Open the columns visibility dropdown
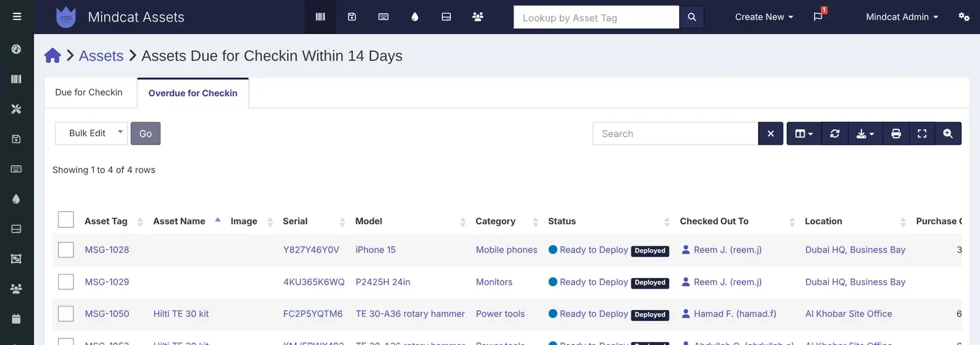The width and height of the screenshot is (980, 345). (x=804, y=134)
